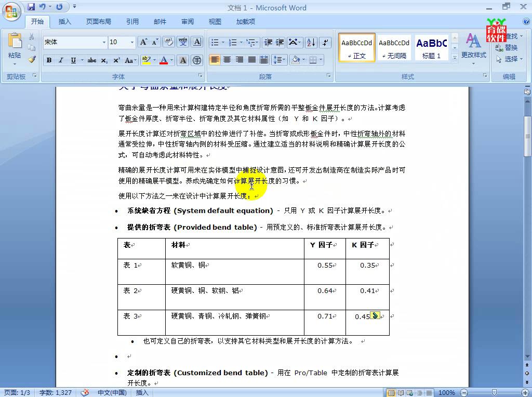
Task: Insert an enclosed character (字 in circle)
Action: [x=197, y=60]
